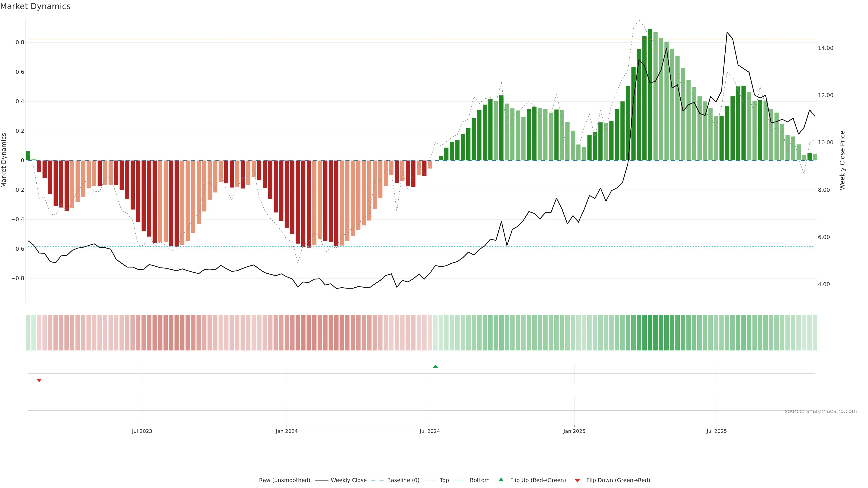Viewport: 868px width, 488px height.
Task: Click the red Flip Down triangle marker
Action: [x=39, y=380]
